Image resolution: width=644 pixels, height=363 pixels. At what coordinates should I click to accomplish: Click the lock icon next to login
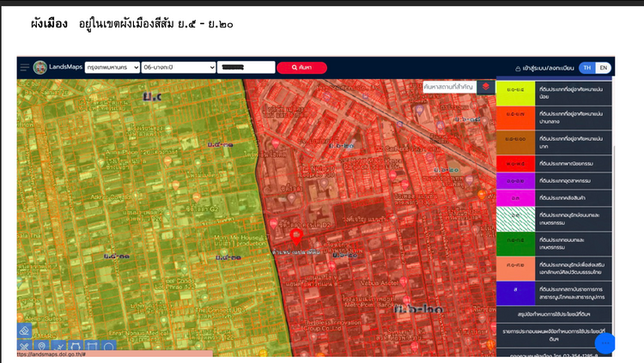518,68
